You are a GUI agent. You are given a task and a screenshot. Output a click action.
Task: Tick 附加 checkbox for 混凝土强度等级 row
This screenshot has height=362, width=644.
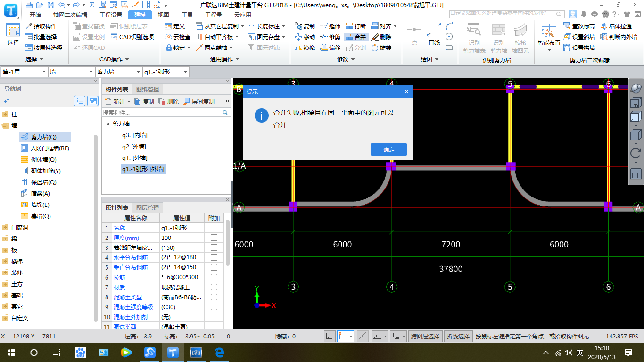pos(214,307)
